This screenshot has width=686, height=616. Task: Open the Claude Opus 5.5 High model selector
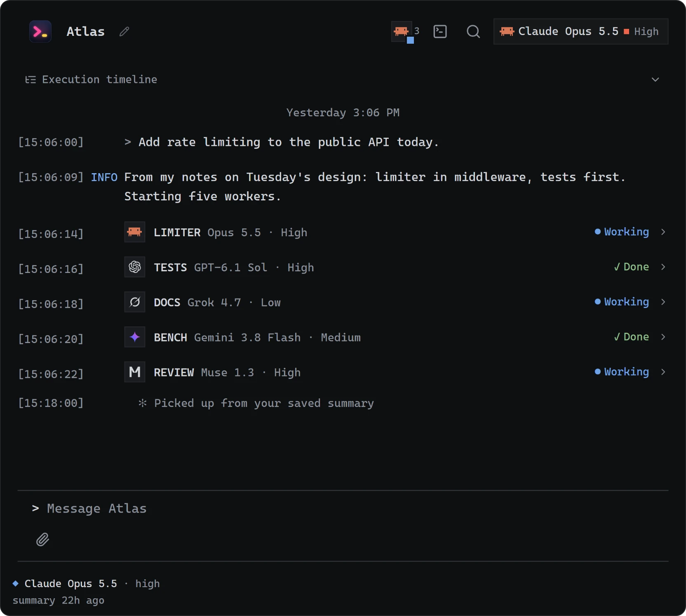click(581, 31)
